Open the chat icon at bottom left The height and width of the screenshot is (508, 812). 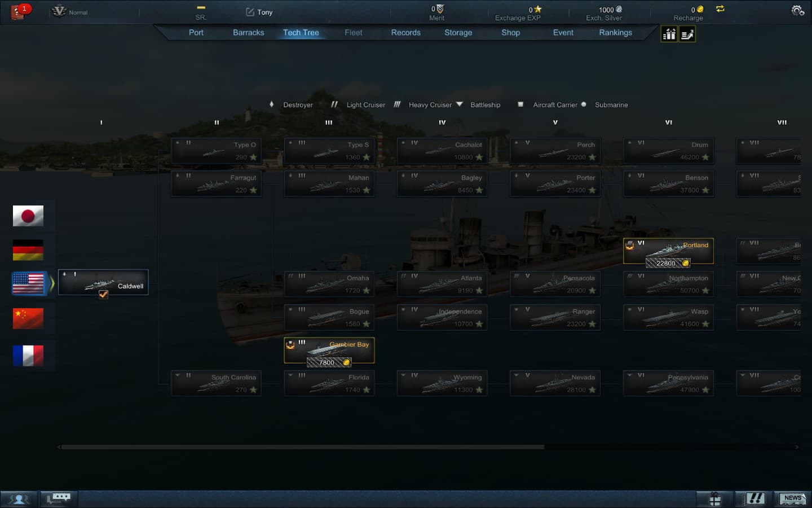click(58, 498)
